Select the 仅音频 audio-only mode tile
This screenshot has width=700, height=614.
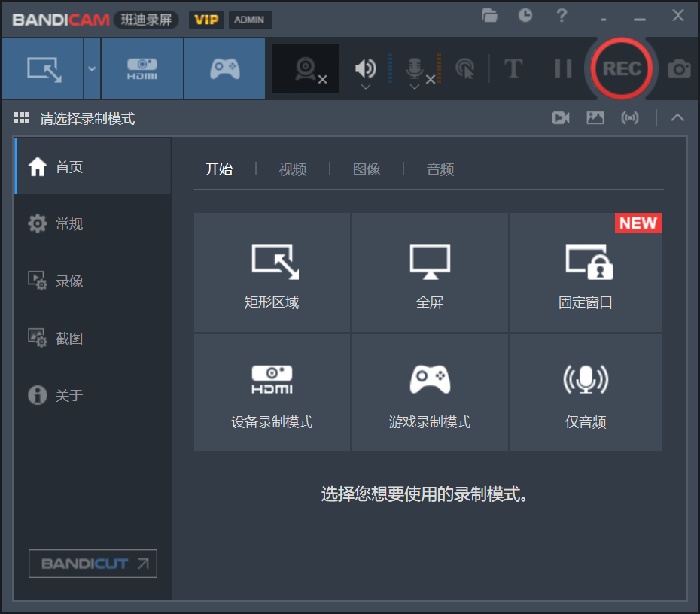click(x=586, y=391)
